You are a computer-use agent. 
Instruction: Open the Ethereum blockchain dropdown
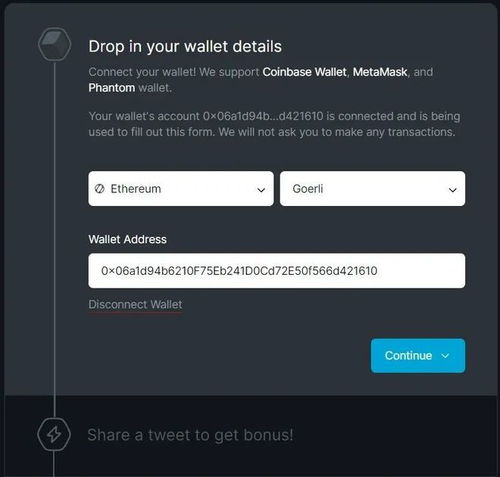point(181,189)
